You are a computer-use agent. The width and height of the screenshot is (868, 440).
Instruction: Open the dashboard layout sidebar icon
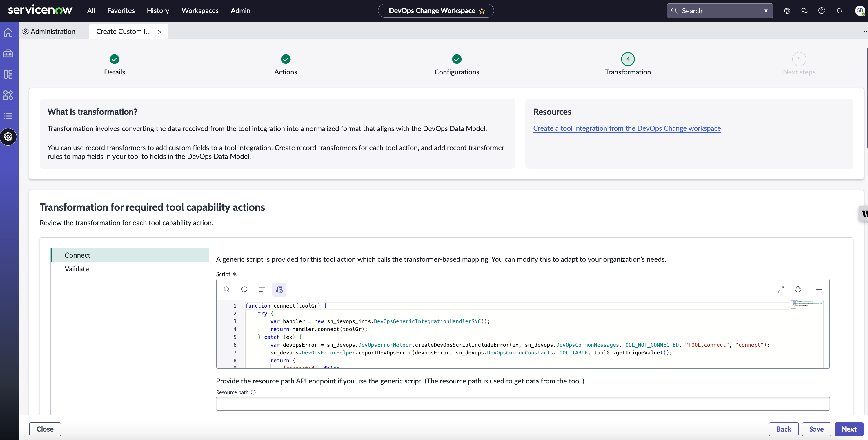click(8, 74)
